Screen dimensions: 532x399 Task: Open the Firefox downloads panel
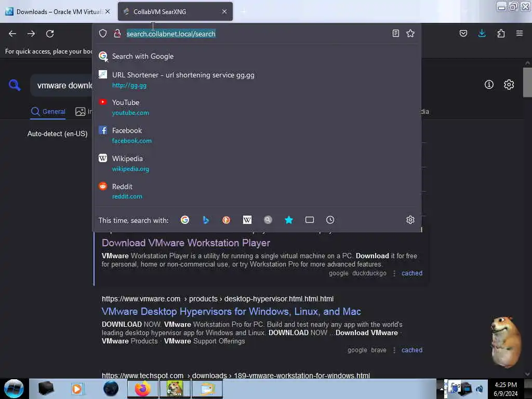click(482, 33)
